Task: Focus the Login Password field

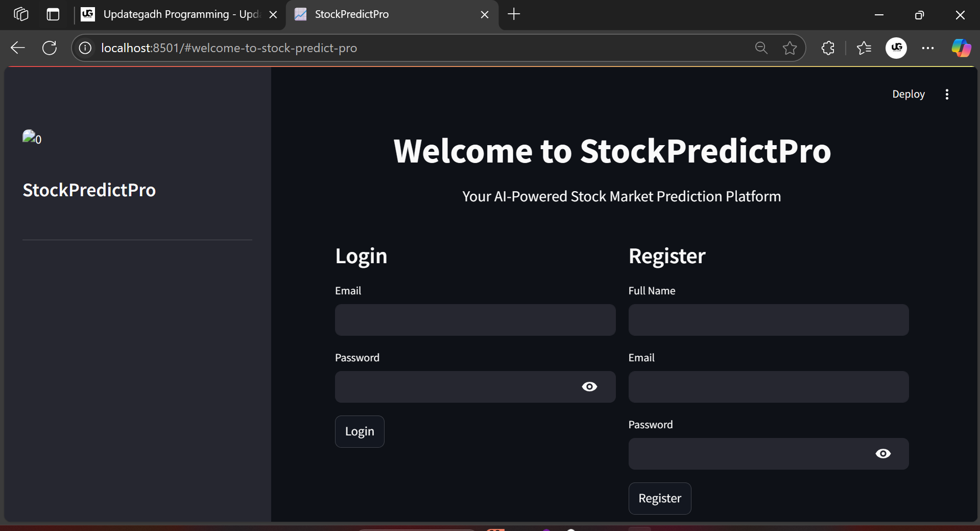Action: [475, 387]
